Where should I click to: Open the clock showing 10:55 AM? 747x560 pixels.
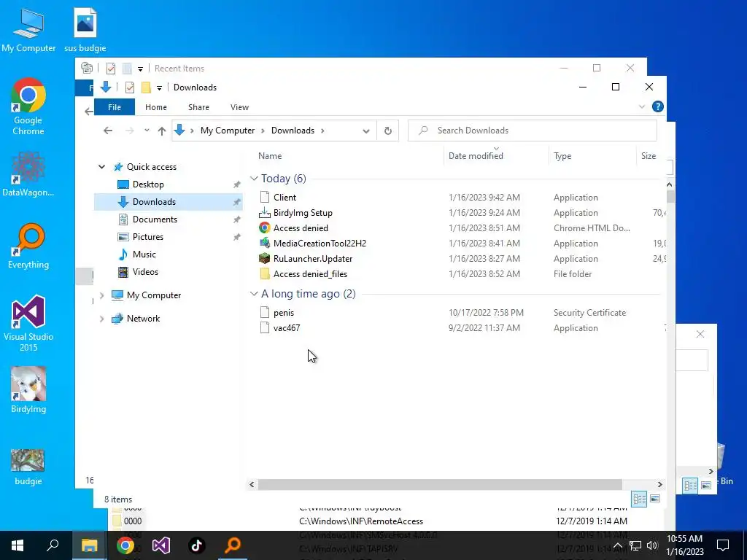(x=684, y=545)
